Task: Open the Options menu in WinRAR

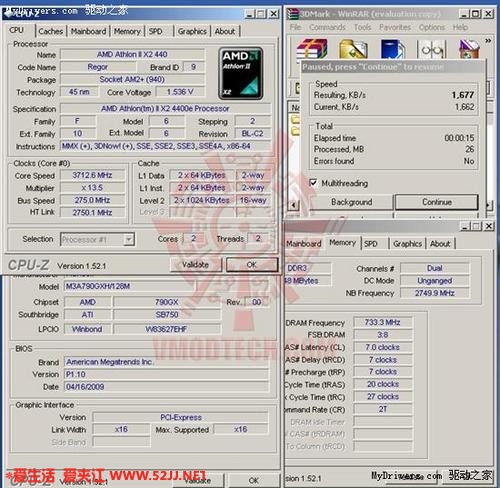Action: click(432, 27)
